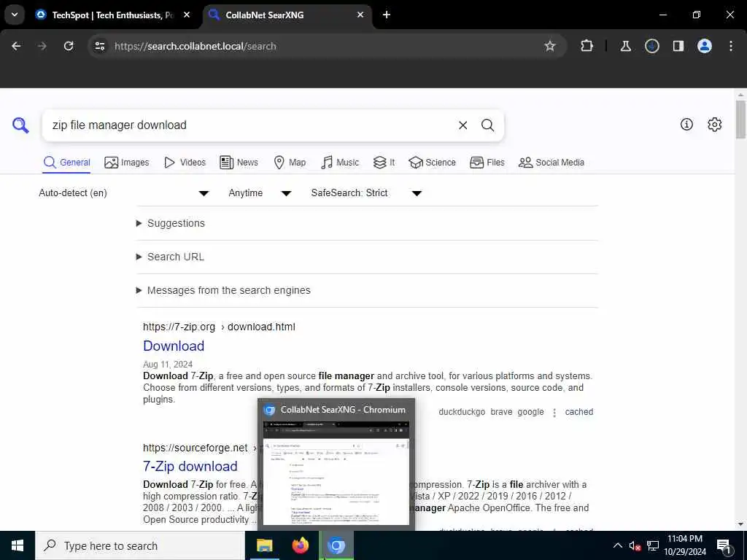Close the CollabNet SearXNG tab
747x560 pixels.
pyautogui.click(x=360, y=15)
